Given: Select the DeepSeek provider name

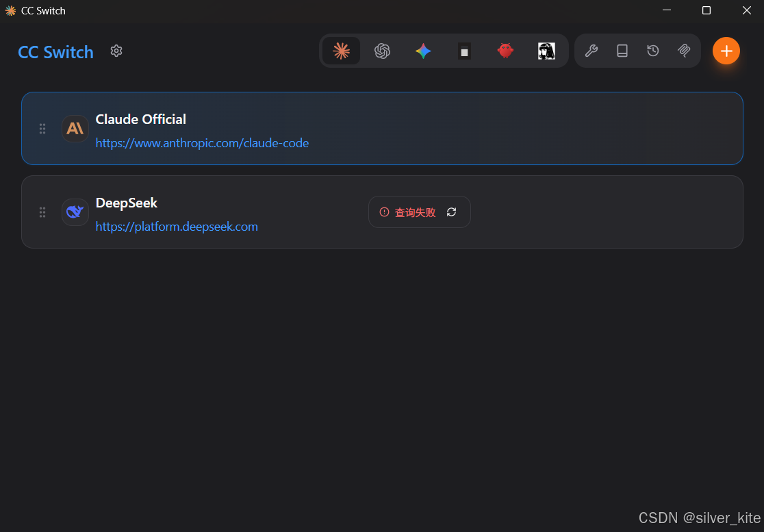Looking at the screenshot, I should 127,203.
